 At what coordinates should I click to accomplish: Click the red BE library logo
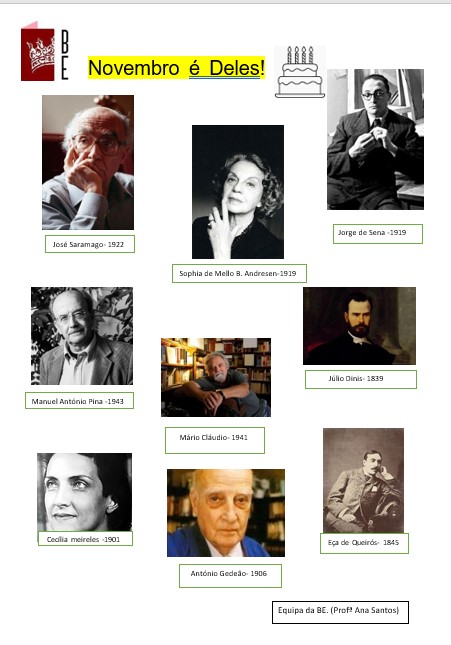[44, 51]
